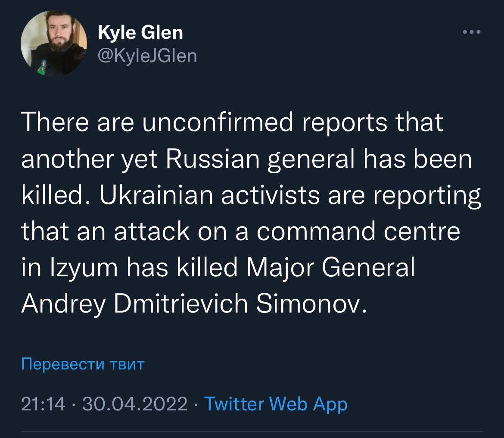Translate tweet via Перевести твит
Image resolution: width=504 pixels, height=438 pixels.
[83, 365]
